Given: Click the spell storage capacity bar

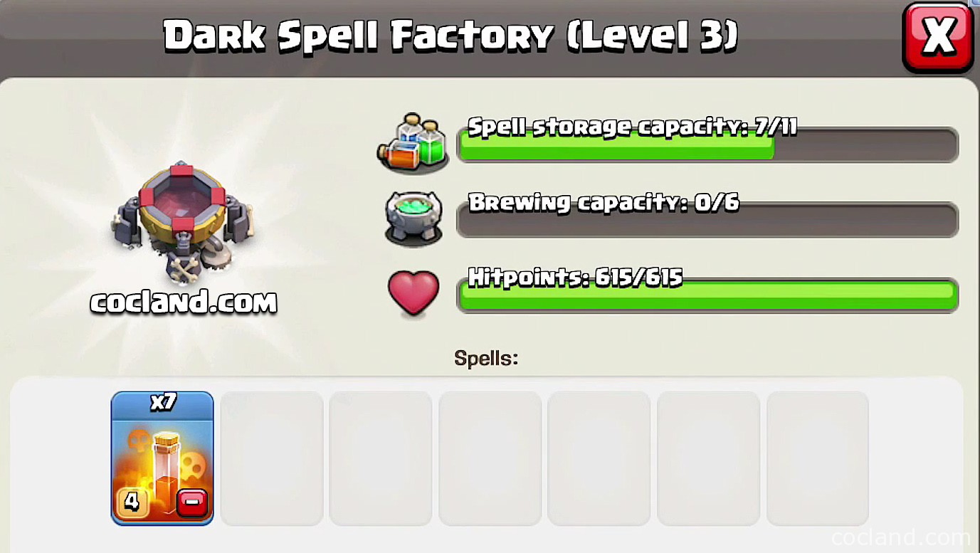Looking at the screenshot, I should 707,144.
